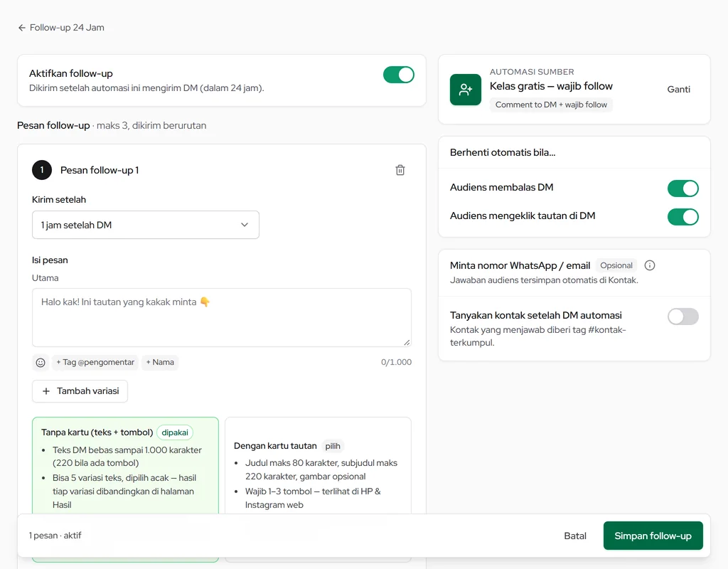Screen dimensions: 728x569
Task: Click Ganti to change source automation
Action: (x=678, y=89)
